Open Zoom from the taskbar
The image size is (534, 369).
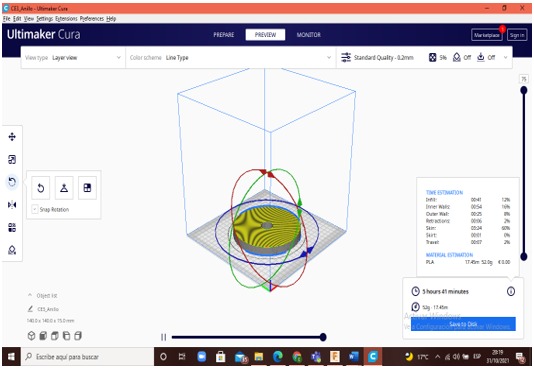coord(202,356)
